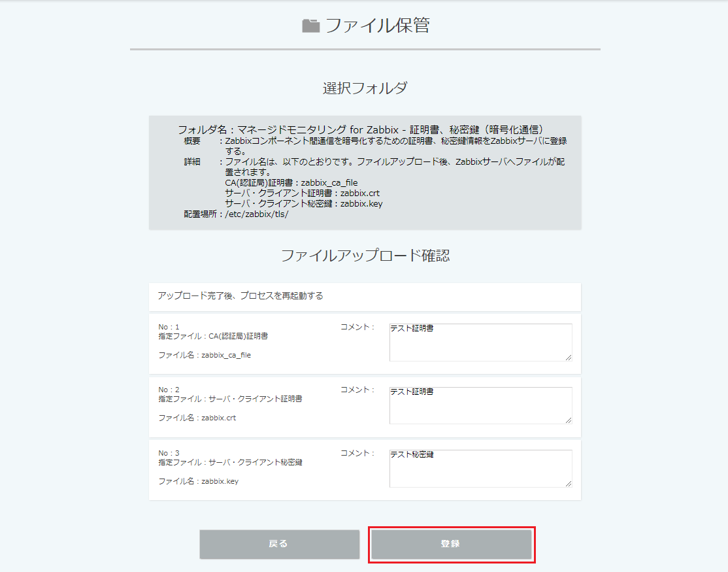The image size is (728, 572).
Task: Click the 'No : 1' label
Action: pyautogui.click(x=169, y=327)
